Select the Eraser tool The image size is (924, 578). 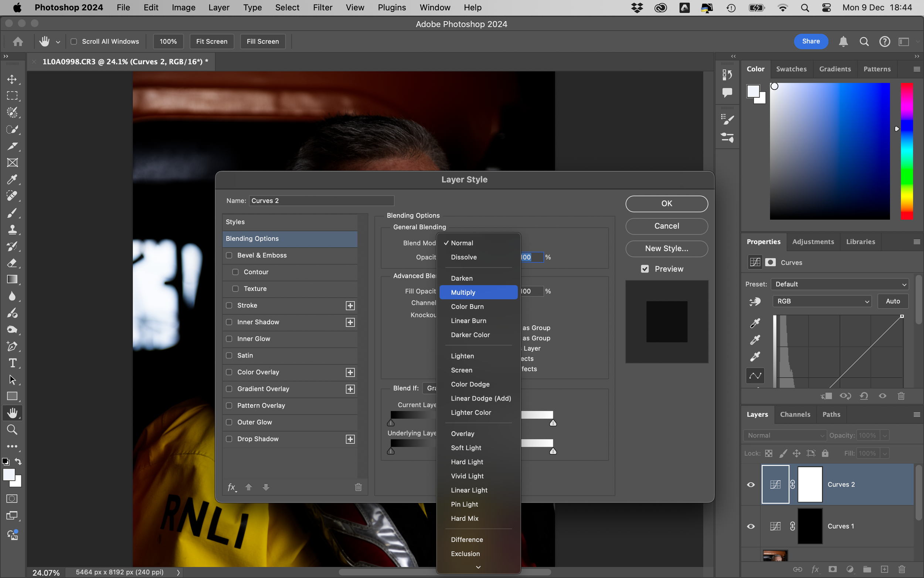click(12, 263)
